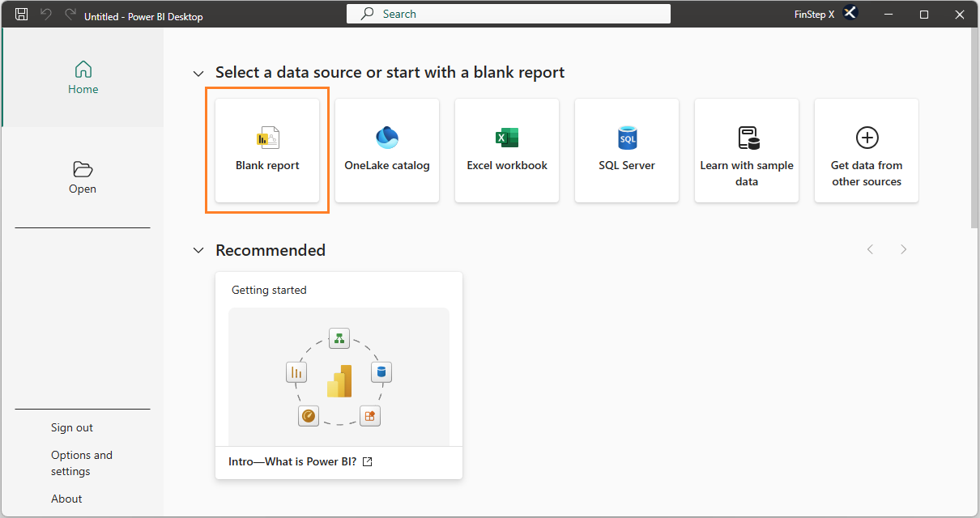980x518 pixels.
Task: Click the Save icon in title bar
Action: [x=22, y=15]
